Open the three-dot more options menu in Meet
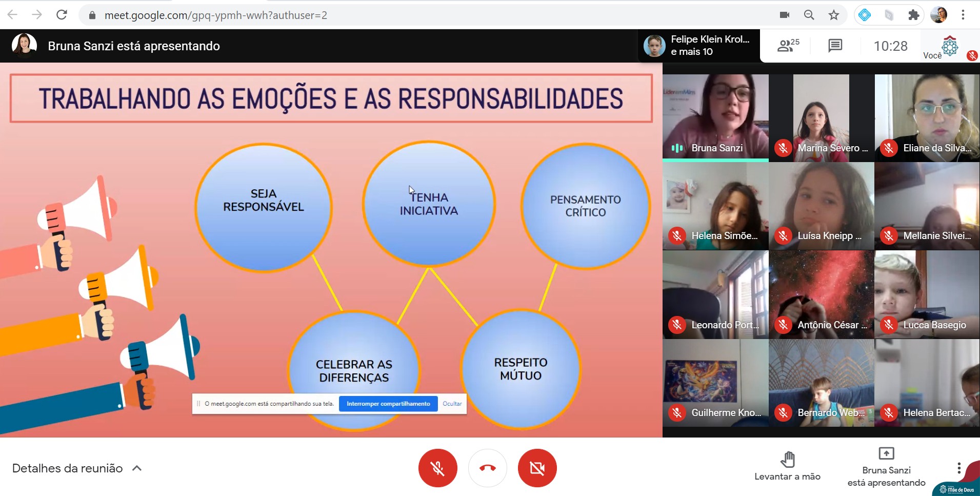Viewport: 980px width, 496px height. click(x=958, y=468)
